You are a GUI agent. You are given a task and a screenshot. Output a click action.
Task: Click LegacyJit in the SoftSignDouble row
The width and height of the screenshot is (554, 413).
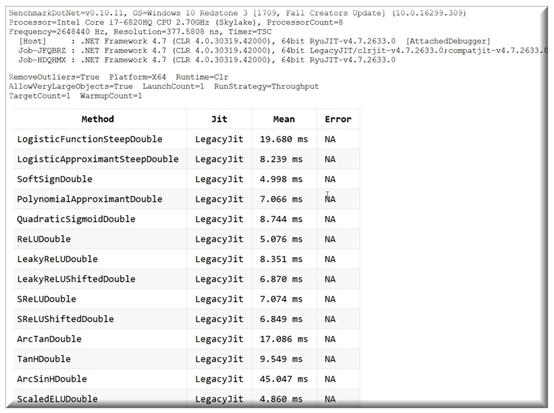(x=219, y=179)
